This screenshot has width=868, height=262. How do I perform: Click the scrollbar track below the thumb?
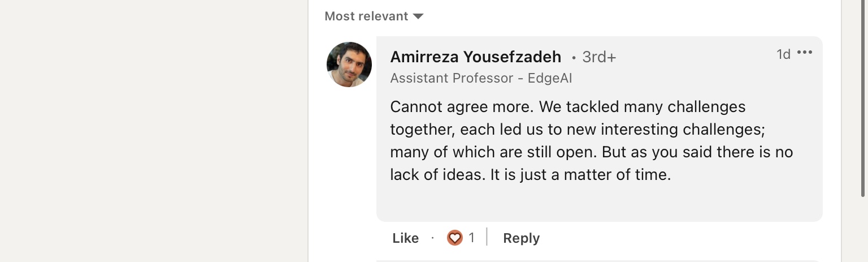(863, 229)
